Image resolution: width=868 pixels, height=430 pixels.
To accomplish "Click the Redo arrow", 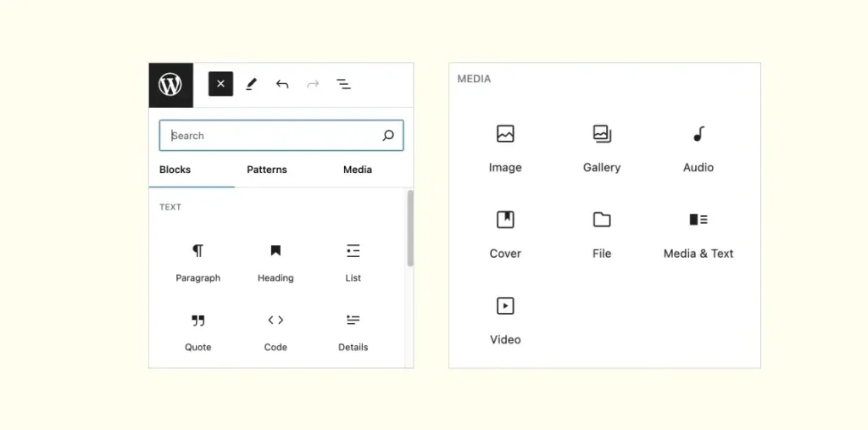I will pos(313,84).
